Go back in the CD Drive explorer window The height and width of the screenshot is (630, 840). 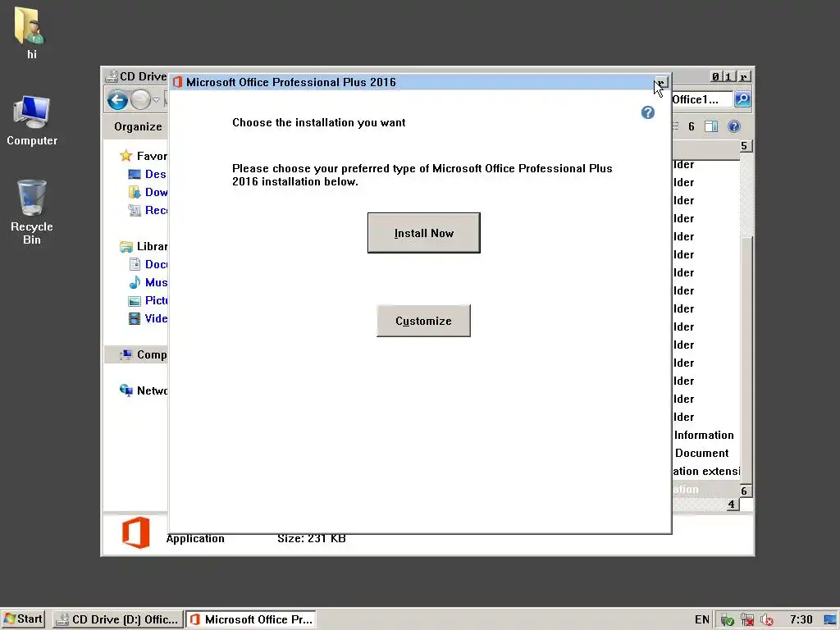[x=117, y=99]
